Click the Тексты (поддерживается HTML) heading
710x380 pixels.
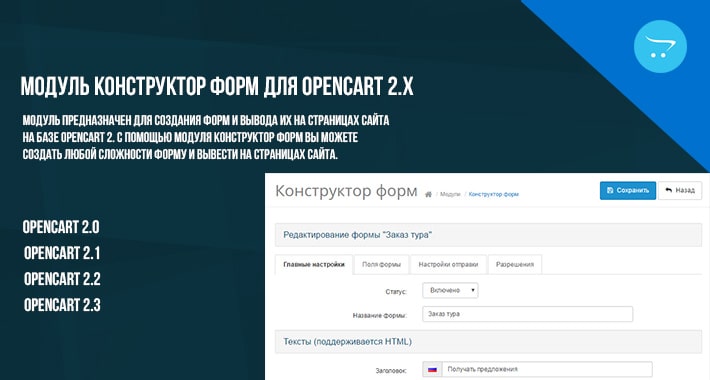point(347,342)
